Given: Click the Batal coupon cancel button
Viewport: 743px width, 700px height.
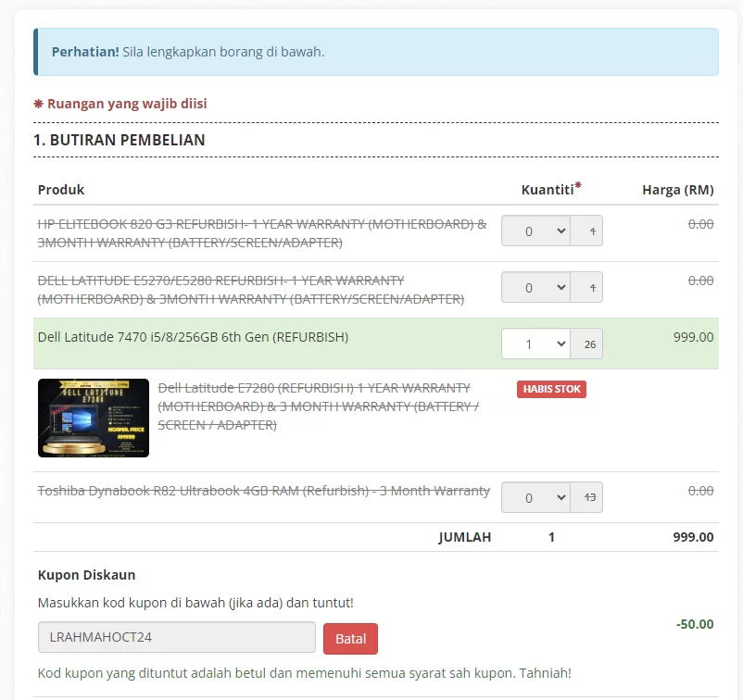Looking at the screenshot, I should (x=350, y=639).
